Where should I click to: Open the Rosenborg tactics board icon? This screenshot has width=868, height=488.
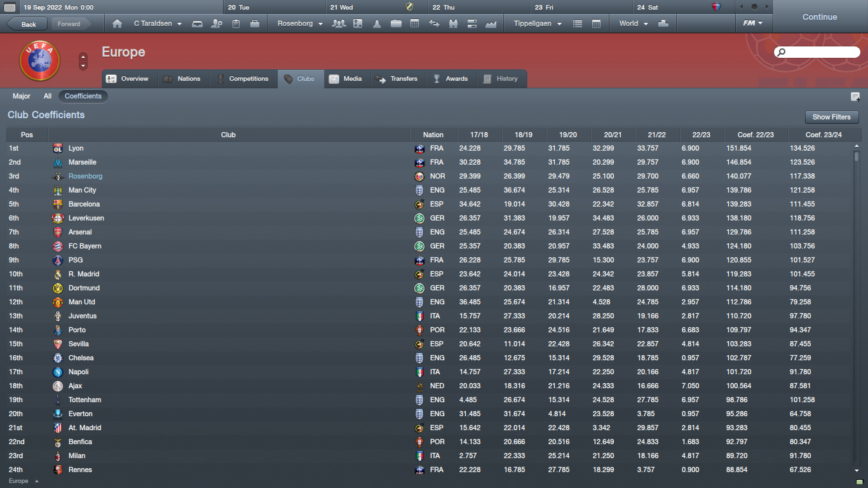[x=358, y=24]
